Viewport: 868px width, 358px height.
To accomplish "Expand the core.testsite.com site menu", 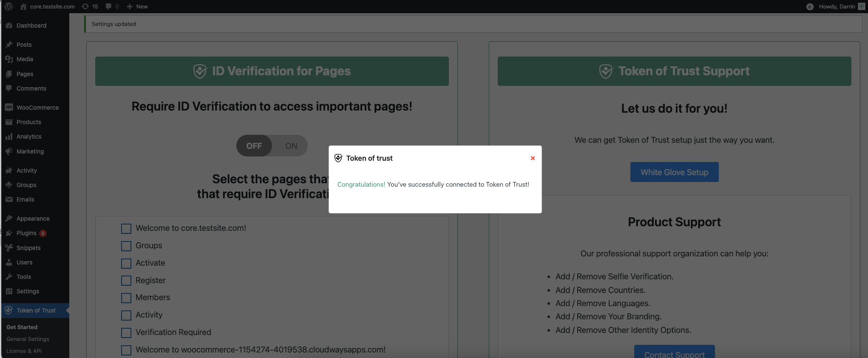I will pyautogui.click(x=47, y=6).
